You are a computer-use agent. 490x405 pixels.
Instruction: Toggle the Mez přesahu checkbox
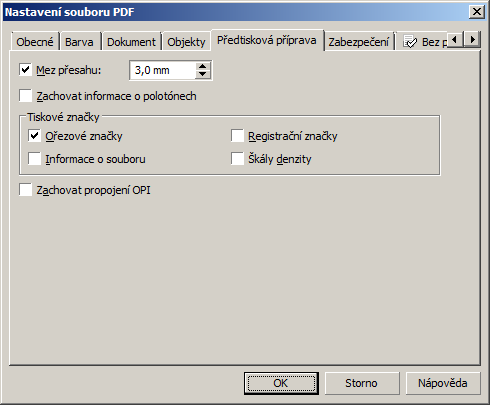(25, 70)
